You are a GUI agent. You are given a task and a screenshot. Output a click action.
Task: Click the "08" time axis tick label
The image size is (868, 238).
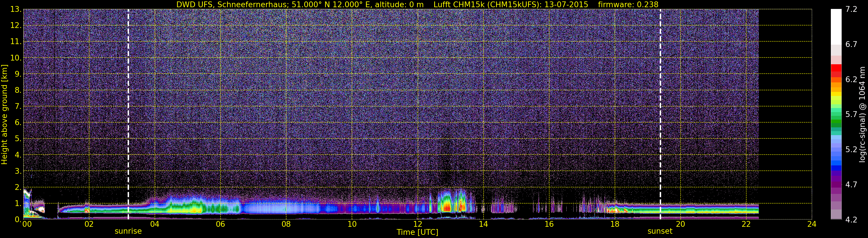pyautogui.click(x=286, y=224)
